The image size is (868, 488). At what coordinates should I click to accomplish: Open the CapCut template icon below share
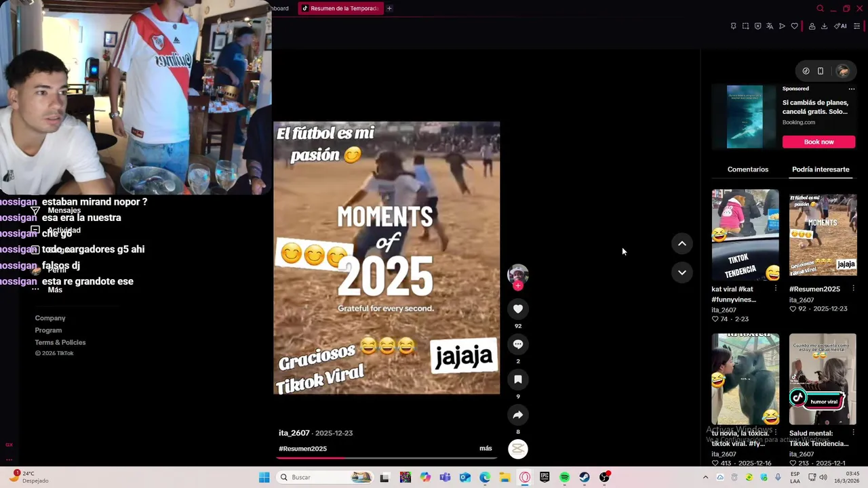point(518,449)
